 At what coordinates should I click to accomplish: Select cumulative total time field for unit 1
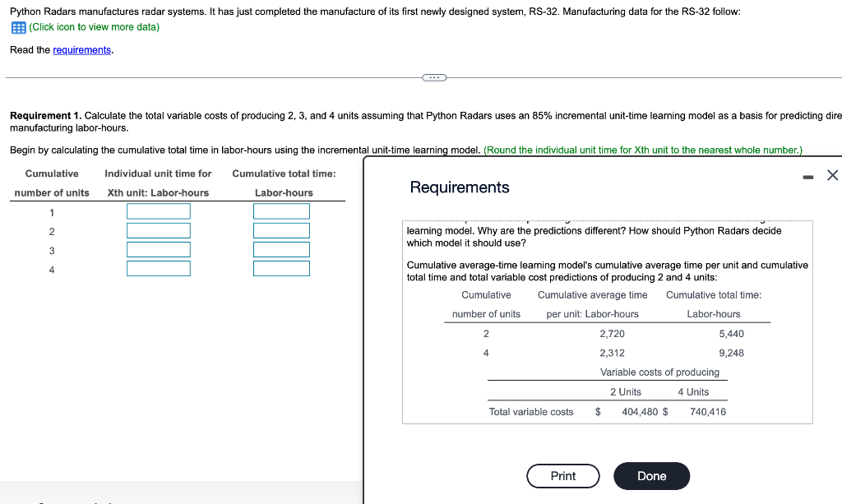[281, 211]
